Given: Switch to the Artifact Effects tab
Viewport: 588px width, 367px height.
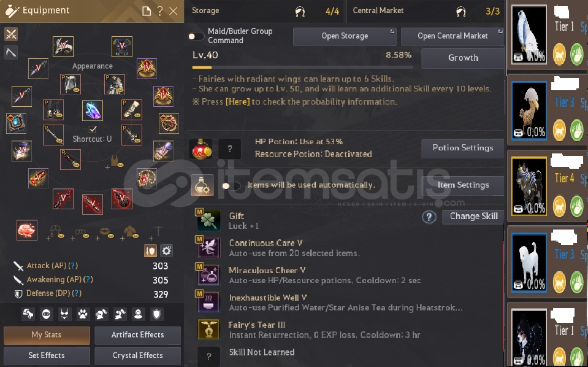Looking at the screenshot, I should coord(137,334).
